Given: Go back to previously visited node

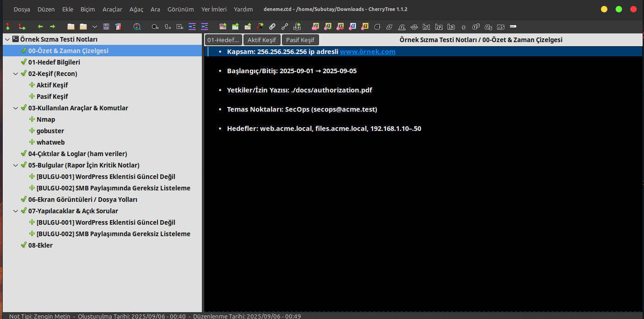Looking at the screenshot, I should (40, 27).
